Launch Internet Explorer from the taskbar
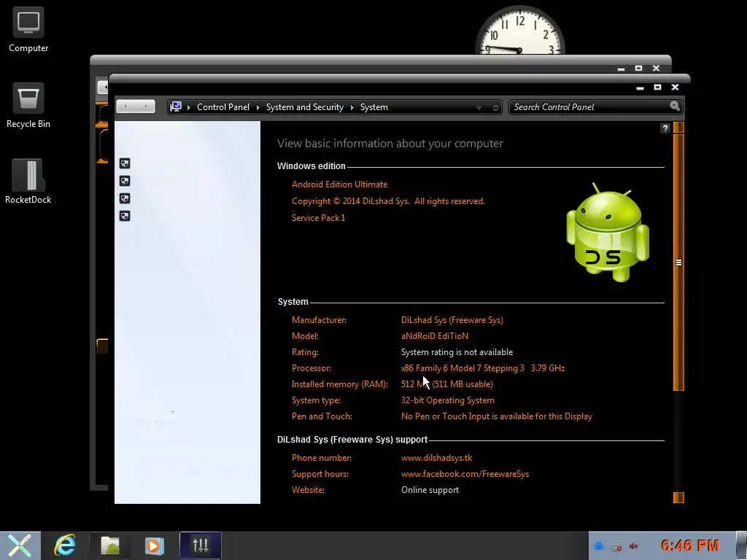This screenshot has height=560, width=747. point(64,545)
